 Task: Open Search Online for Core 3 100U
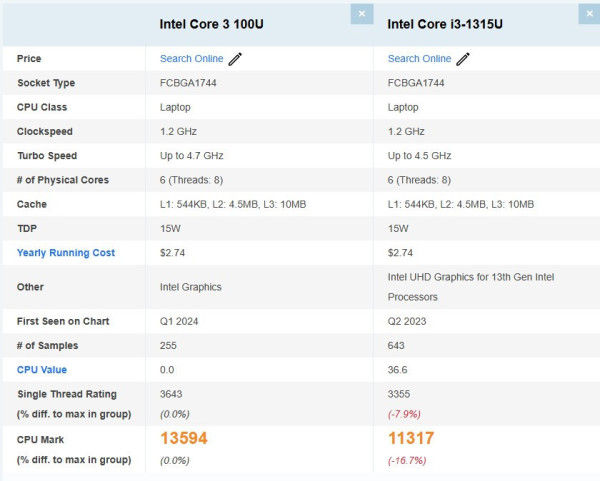pos(192,59)
